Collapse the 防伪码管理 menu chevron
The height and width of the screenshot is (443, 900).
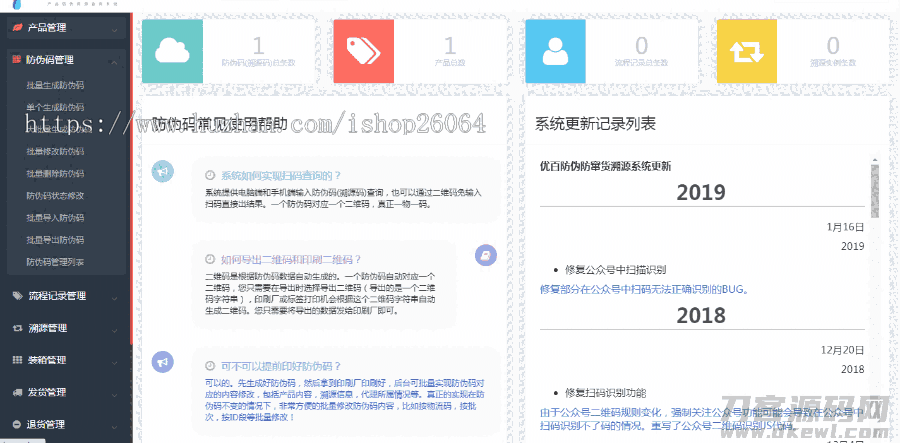(x=115, y=61)
